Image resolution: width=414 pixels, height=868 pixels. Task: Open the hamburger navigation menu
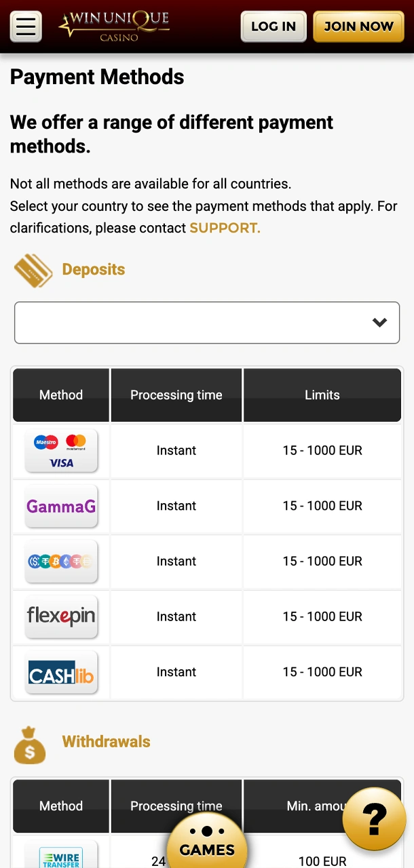coord(25,26)
